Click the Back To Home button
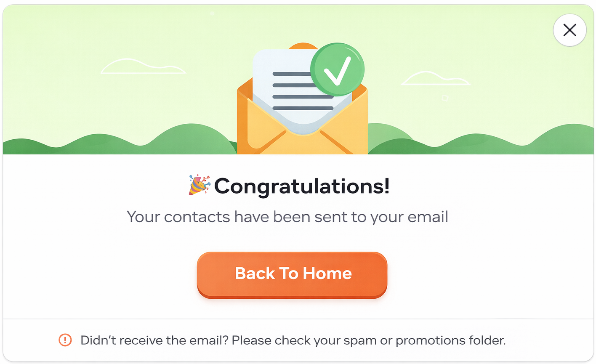This screenshot has width=596, height=364. (292, 274)
